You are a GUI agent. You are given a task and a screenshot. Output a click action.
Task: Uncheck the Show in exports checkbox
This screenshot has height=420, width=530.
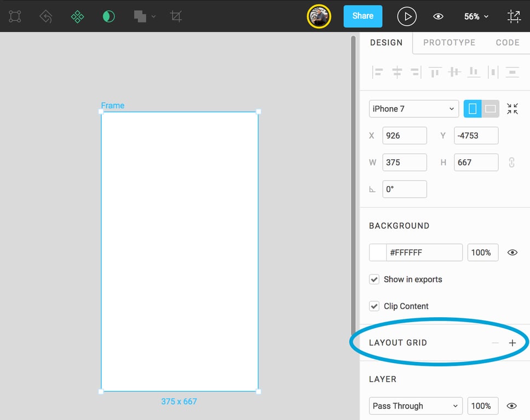pos(375,279)
